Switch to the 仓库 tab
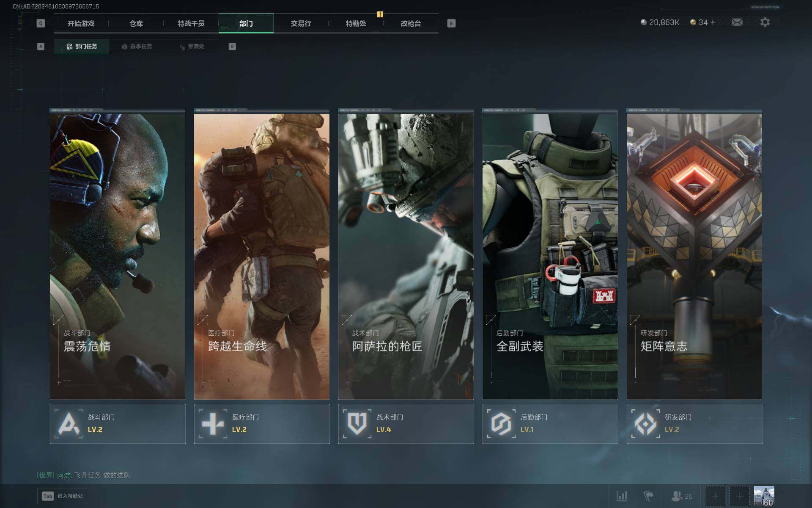This screenshot has width=812, height=508. (x=136, y=24)
